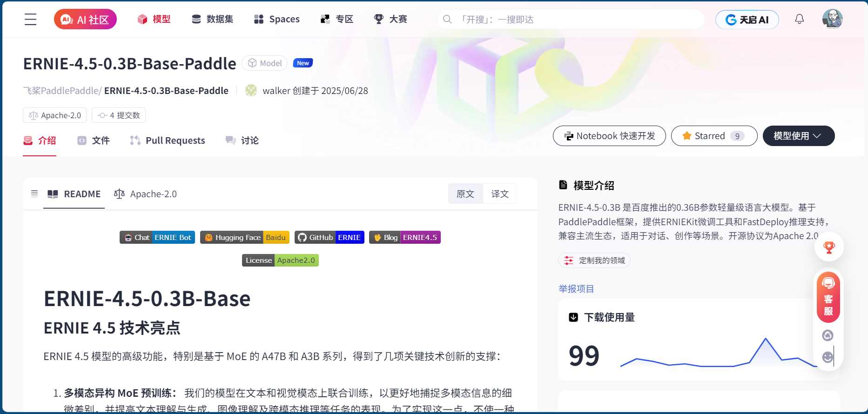Viewport: 868px width, 414px height.
Task: Open the Blog ERNIE4.5 badge
Action: [405, 237]
